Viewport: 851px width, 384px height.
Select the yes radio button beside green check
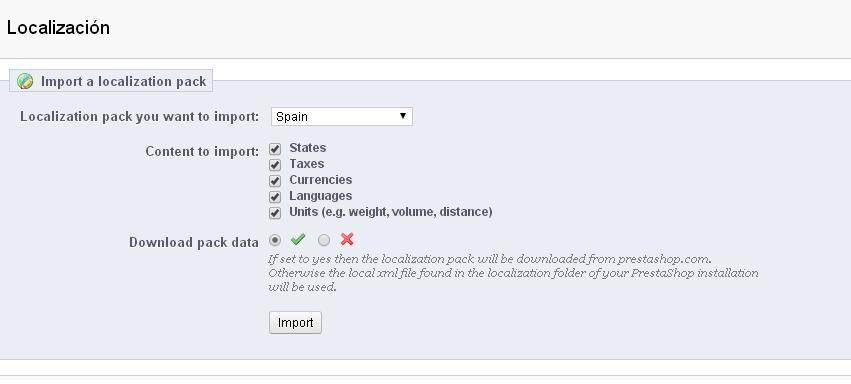[x=275, y=240]
